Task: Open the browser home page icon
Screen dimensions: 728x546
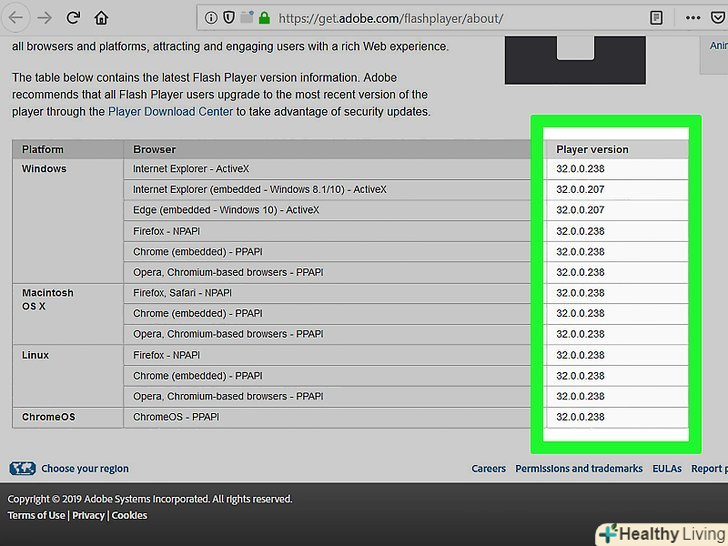Action: 101,18
